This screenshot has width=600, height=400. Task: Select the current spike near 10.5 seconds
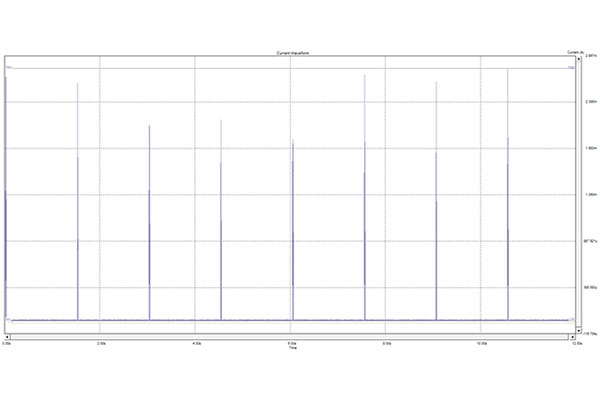(x=508, y=200)
